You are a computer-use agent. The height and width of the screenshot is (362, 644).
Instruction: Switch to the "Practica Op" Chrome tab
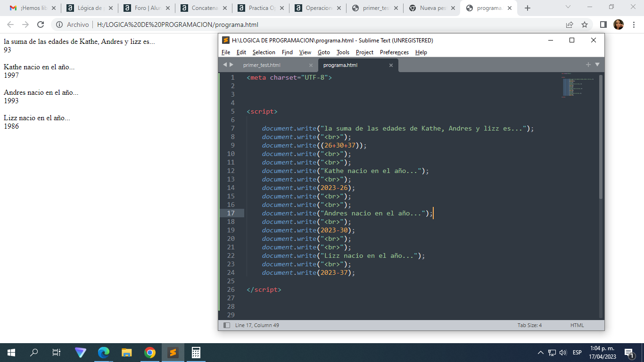coord(260,8)
